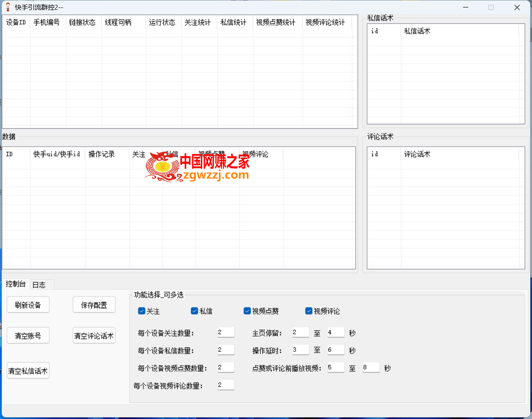Click 点赞或评论前播放视频 maximum field
This screenshot has height=419, width=532.
(x=371, y=368)
